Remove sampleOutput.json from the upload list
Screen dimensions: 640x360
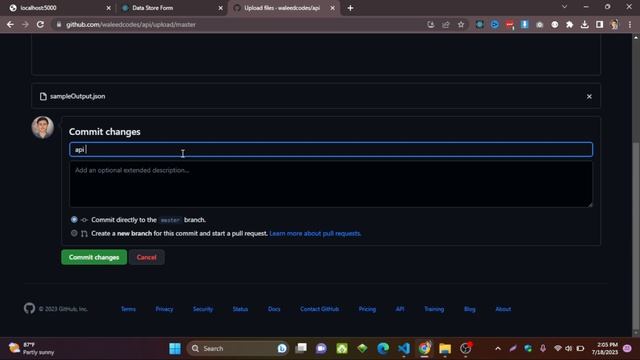coord(589,97)
